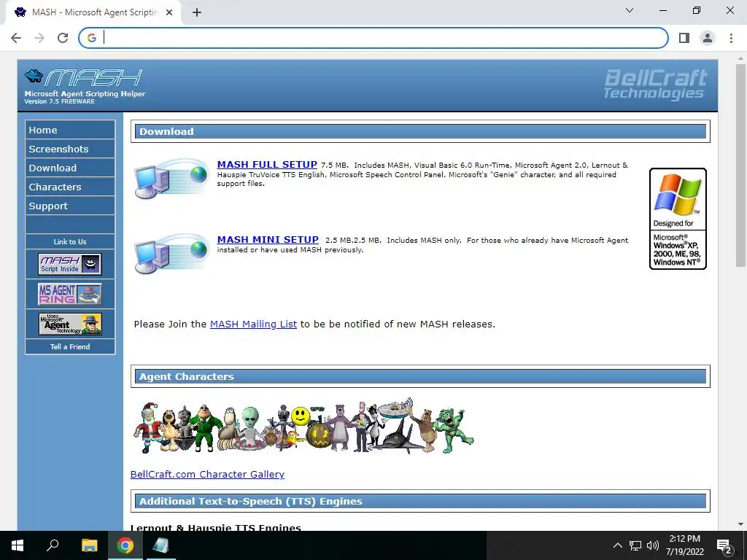The height and width of the screenshot is (560, 747).
Task: Open Screenshots in sidebar menu
Action: pos(70,149)
